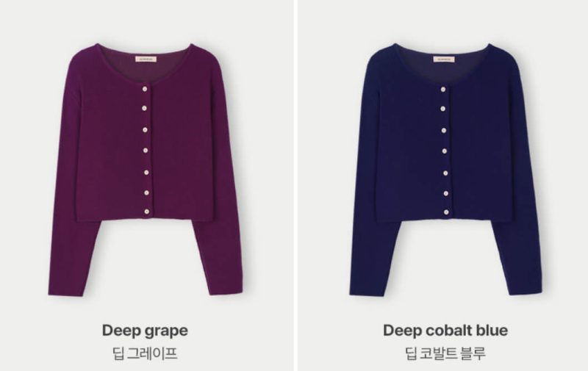Click the bottom button on the grape cardigan

[146, 212]
